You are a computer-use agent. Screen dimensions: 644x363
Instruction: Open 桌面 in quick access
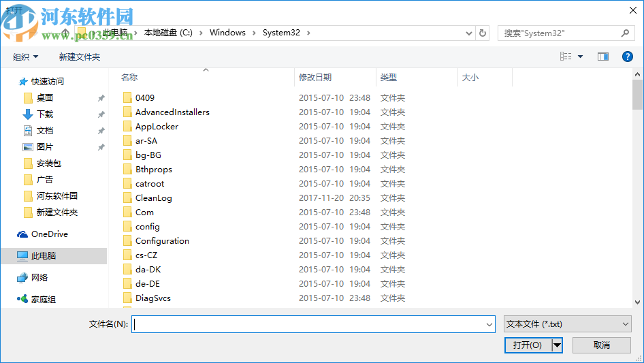[45, 98]
